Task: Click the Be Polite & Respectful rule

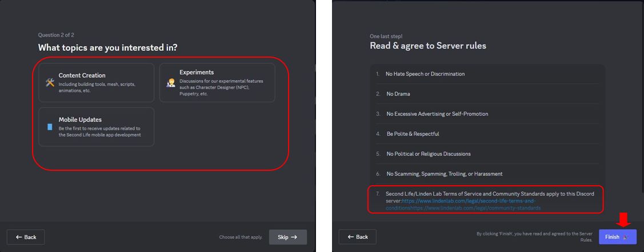Action: pos(413,134)
